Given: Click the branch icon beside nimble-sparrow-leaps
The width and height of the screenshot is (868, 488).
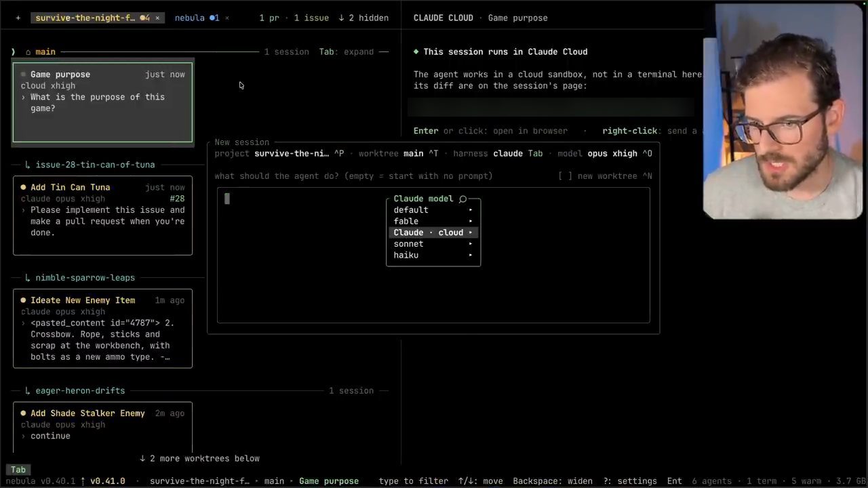Looking at the screenshot, I should (28, 278).
